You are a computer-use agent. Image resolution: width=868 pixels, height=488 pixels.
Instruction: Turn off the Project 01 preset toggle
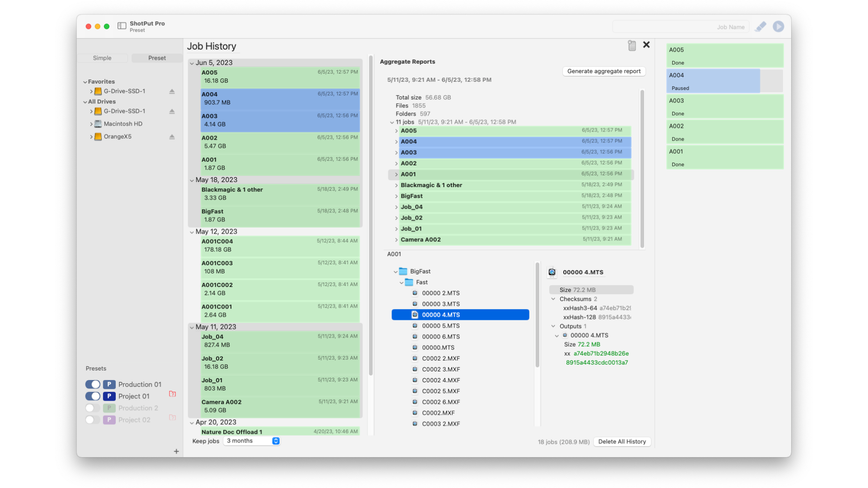point(93,396)
